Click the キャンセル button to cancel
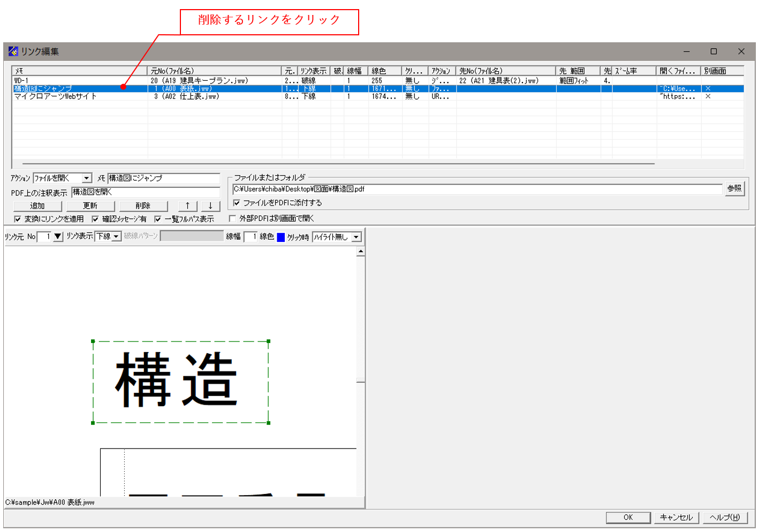Image resolution: width=758 pixels, height=532 pixels. coord(676,517)
